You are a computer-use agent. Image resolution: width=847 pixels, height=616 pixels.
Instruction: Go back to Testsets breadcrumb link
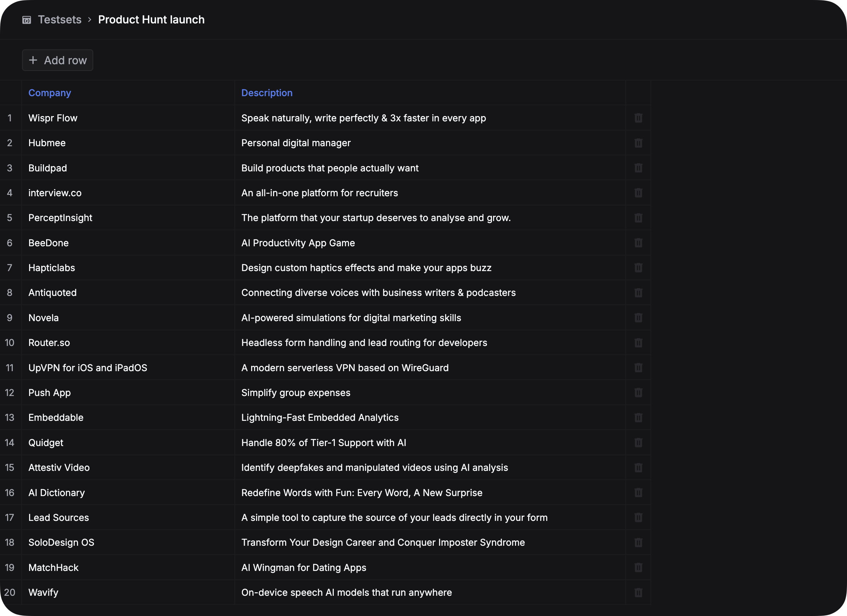pos(59,20)
